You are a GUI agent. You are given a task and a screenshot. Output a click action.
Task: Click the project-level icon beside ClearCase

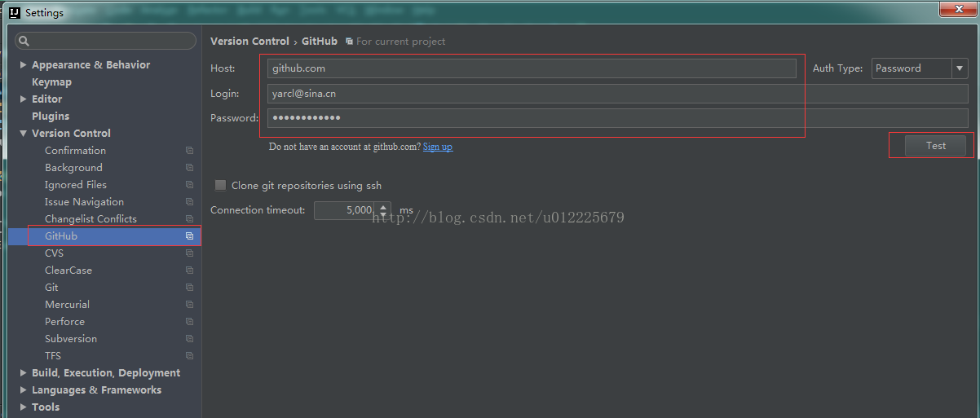pyautogui.click(x=189, y=271)
